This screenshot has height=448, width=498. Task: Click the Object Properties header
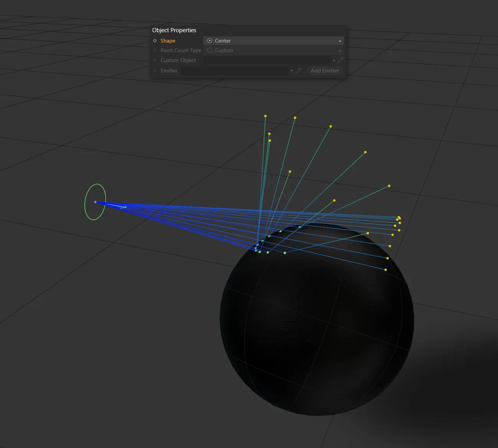coord(174,30)
